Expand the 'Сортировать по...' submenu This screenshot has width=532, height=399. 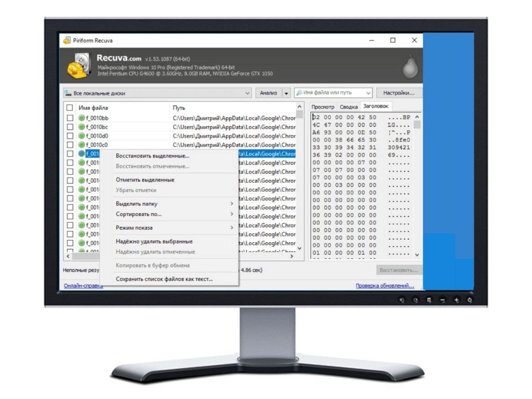pos(232,214)
